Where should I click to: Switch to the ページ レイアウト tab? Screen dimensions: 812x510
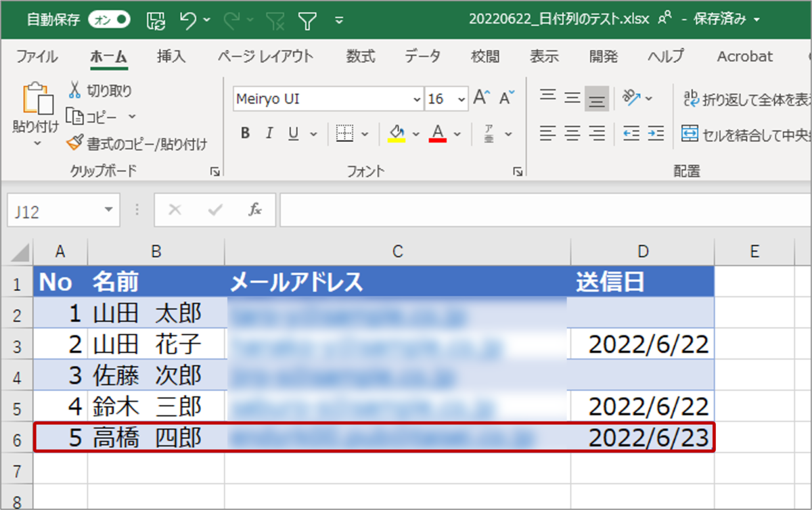(266, 57)
